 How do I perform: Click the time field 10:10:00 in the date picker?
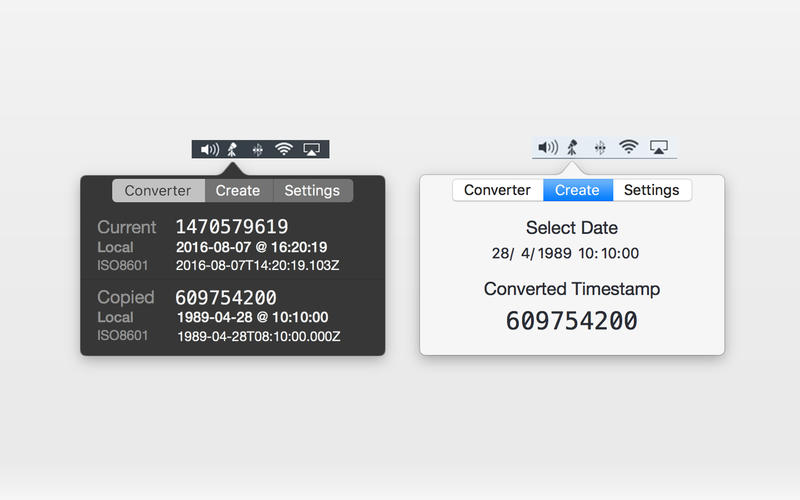point(609,254)
